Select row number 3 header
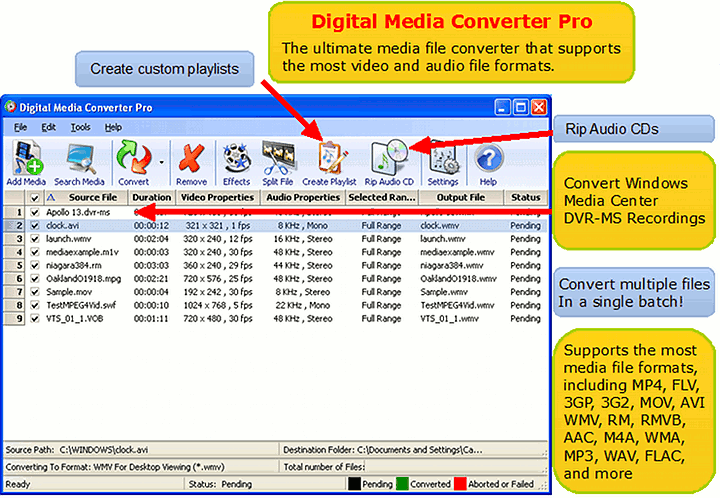 pos(14,239)
